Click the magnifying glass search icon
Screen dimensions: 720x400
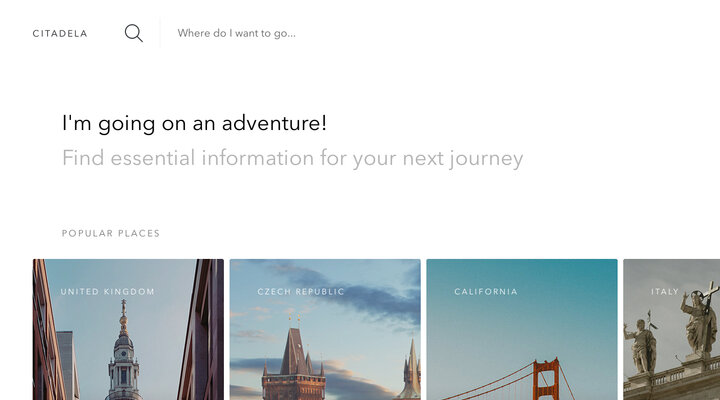pos(134,33)
